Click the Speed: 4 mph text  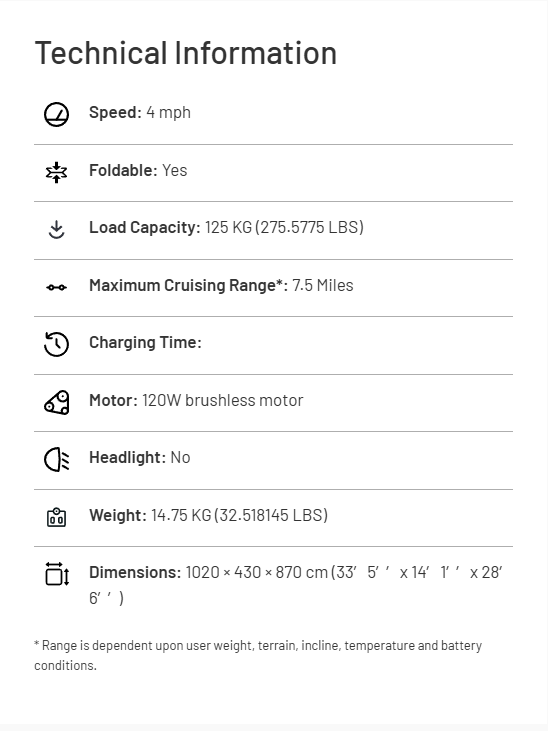pos(140,112)
